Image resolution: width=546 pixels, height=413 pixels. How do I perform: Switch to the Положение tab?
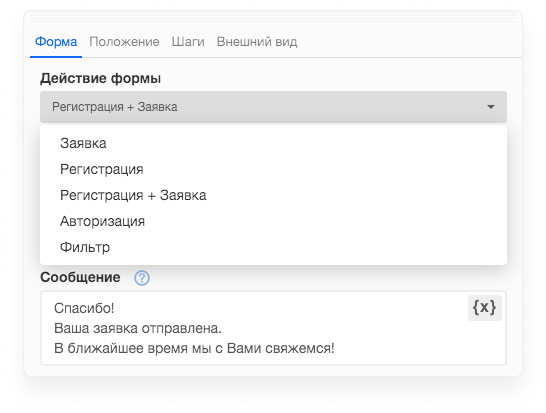tap(124, 42)
